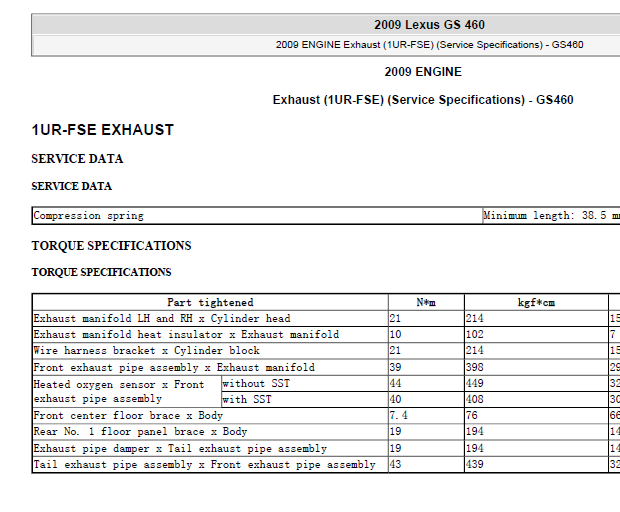This screenshot has width=620, height=512.
Task: Click the '1UR-FSE EXHAUST' heading
Action: pos(103,130)
